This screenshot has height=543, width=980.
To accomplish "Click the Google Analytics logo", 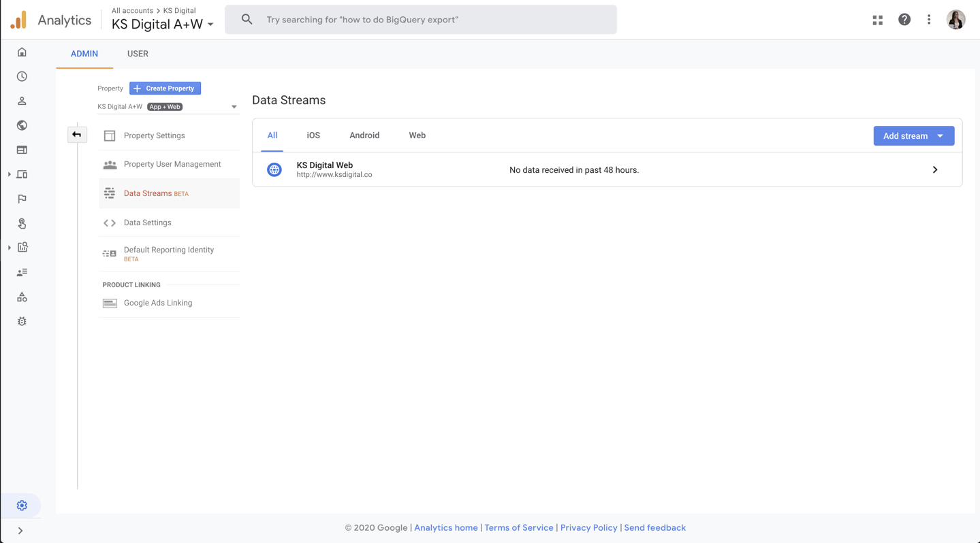I will pos(18,20).
